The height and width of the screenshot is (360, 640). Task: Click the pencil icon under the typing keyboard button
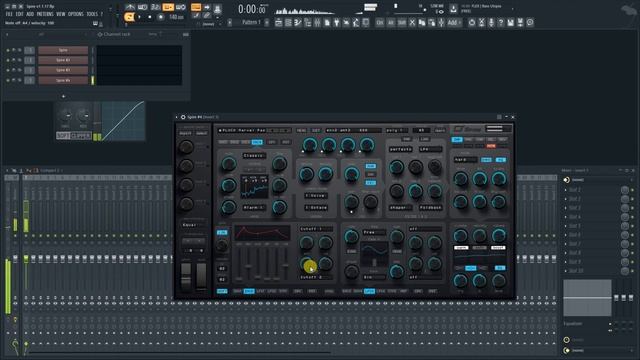tap(196, 16)
